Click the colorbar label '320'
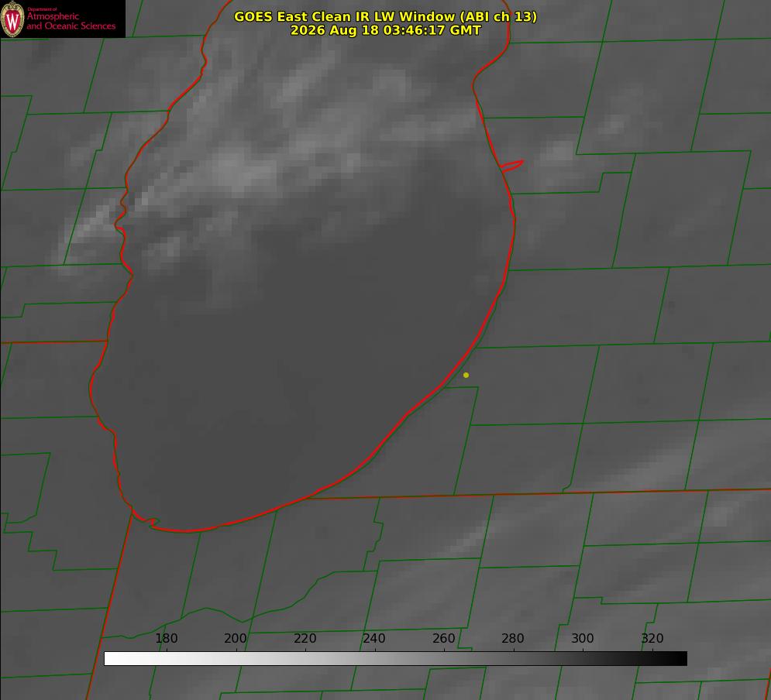 coord(652,638)
